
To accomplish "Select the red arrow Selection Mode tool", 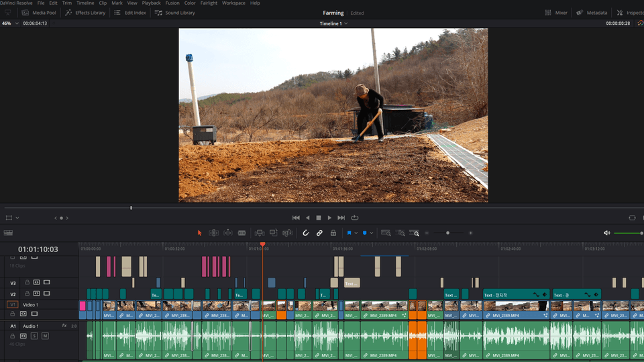I will tap(199, 233).
